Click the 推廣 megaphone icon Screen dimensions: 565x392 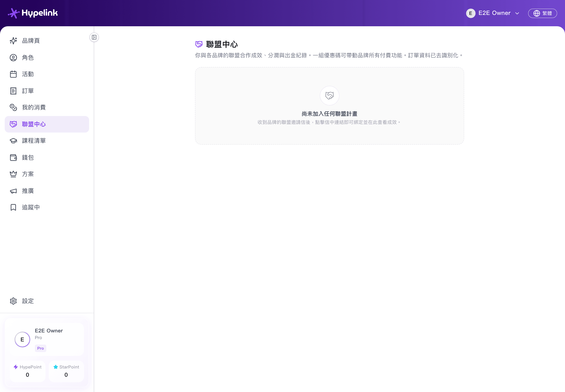click(x=13, y=191)
